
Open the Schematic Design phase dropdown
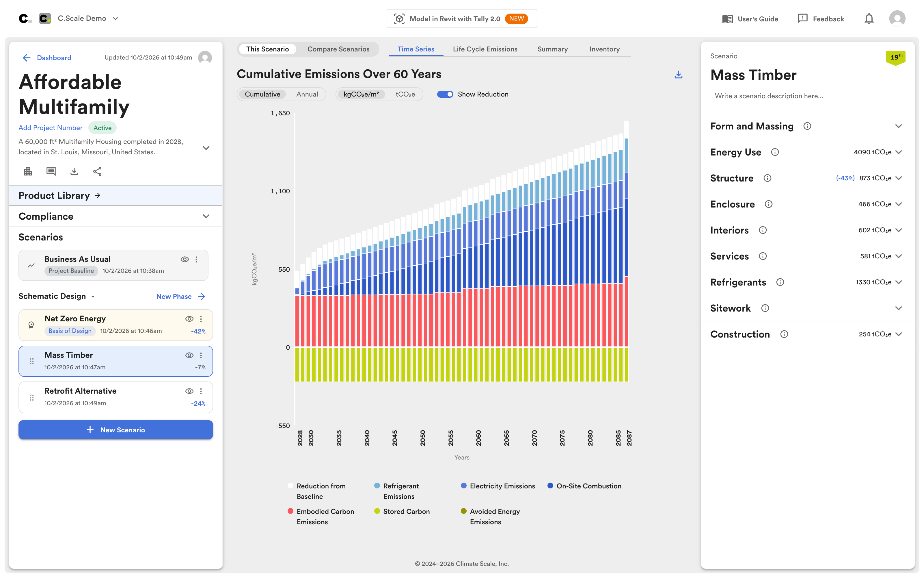[57, 296]
